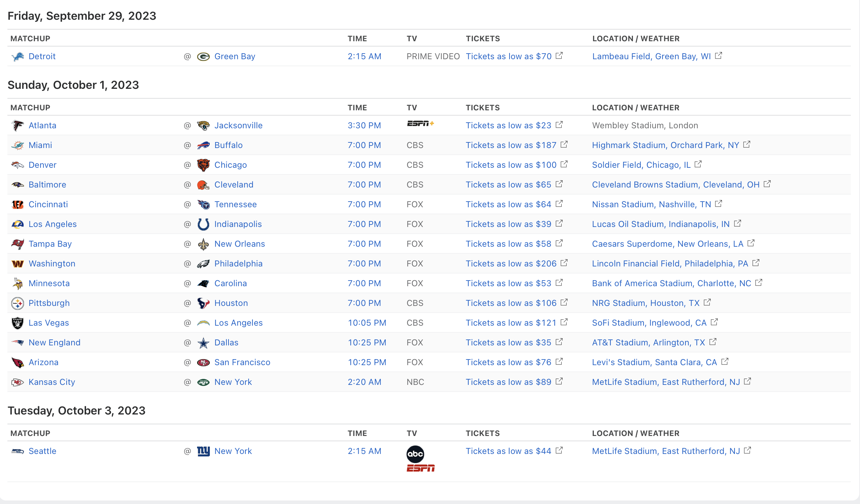Click the Las Vegas Raiders shield logo
This screenshot has width=860, height=504.
click(18, 323)
